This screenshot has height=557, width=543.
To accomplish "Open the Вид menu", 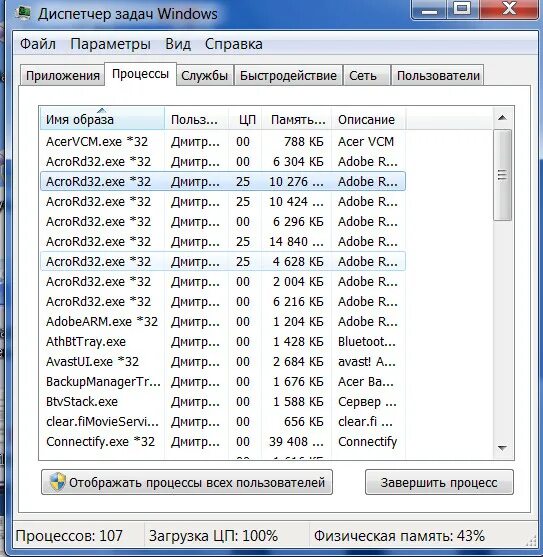I will pos(178,44).
